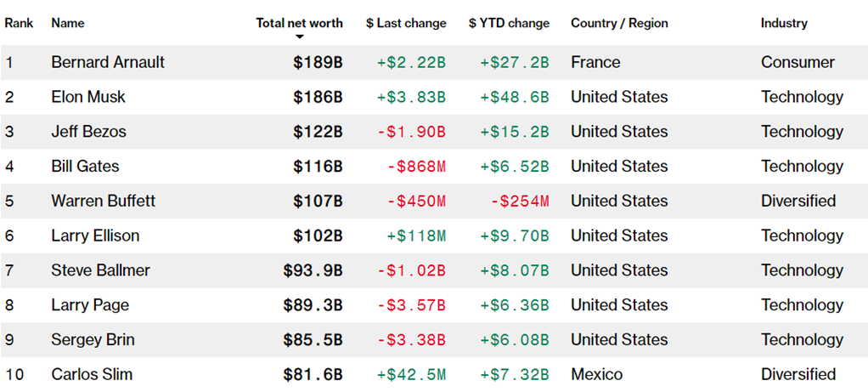Select the $ YTD change column header
Screen dimensions: 868x392
(509, 23)
